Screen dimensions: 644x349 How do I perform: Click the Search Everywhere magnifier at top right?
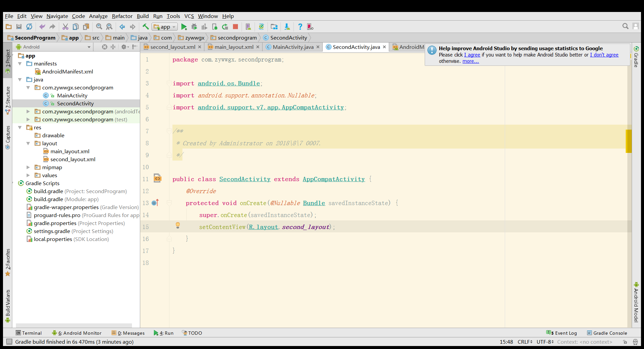tap(625, 26)
